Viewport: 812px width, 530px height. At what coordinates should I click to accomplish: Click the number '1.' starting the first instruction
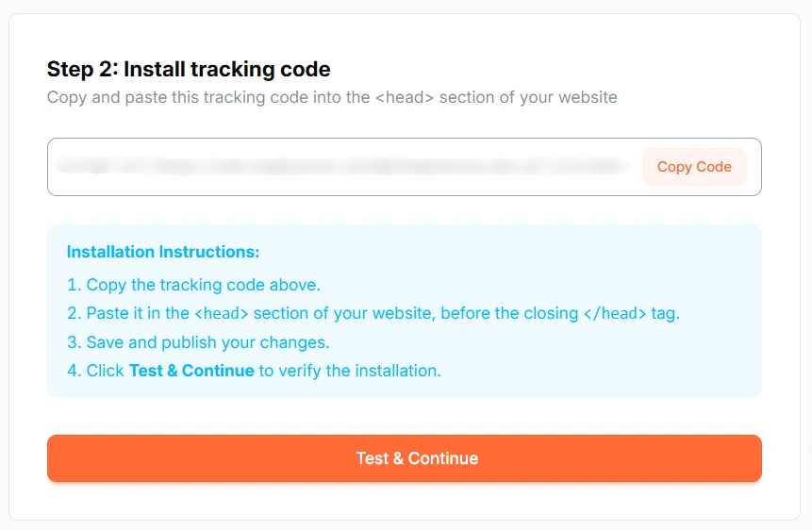[x=75, y=285]
